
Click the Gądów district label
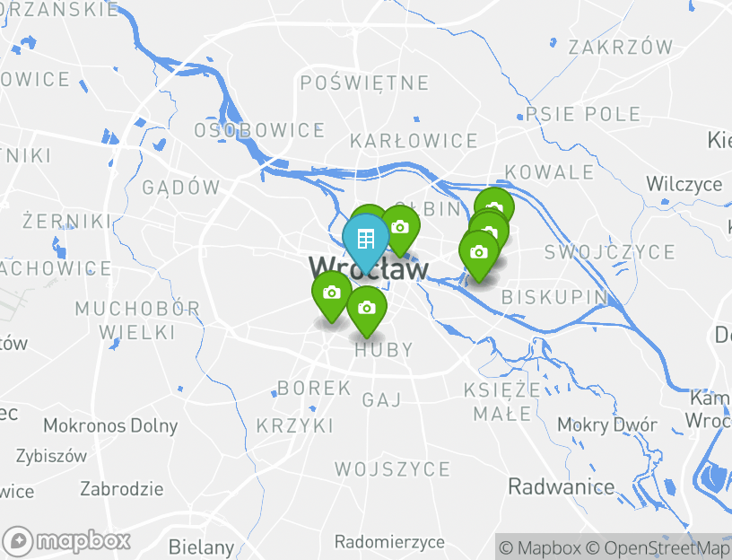(x=180, y=188)
